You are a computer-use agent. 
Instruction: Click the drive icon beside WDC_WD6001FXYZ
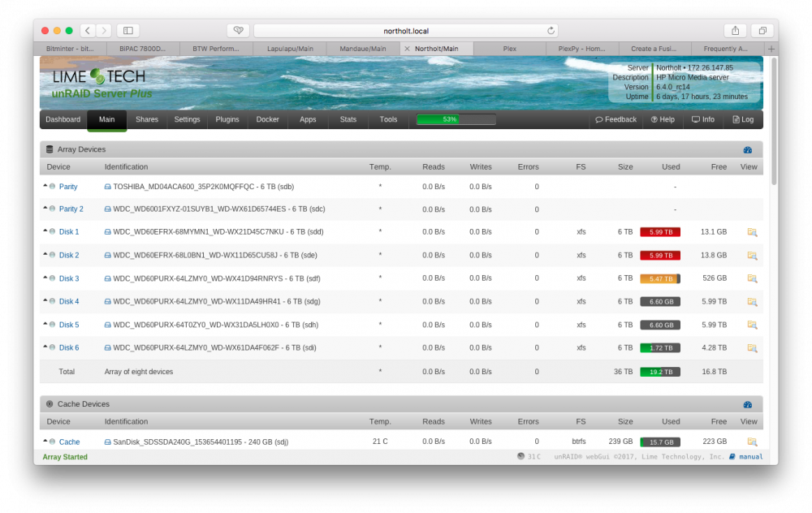(108, 209)
